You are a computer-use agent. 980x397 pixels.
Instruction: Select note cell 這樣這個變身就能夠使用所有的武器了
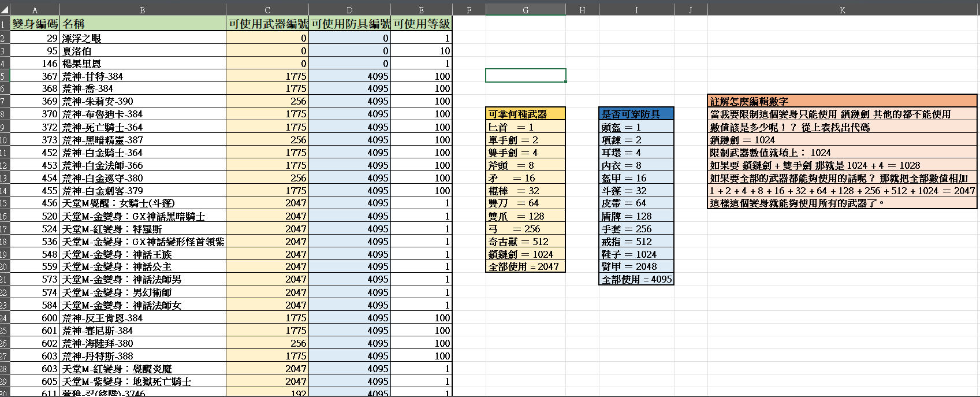(843, 203)
